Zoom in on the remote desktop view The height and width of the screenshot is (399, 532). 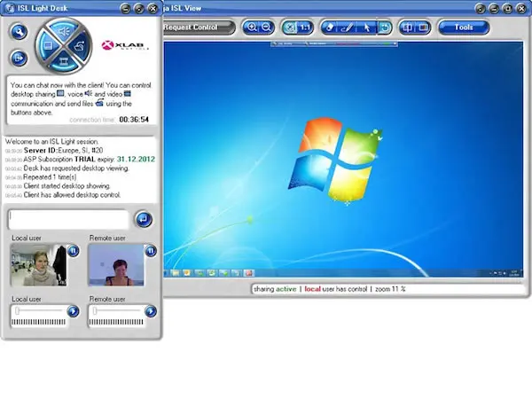(252, 27)
